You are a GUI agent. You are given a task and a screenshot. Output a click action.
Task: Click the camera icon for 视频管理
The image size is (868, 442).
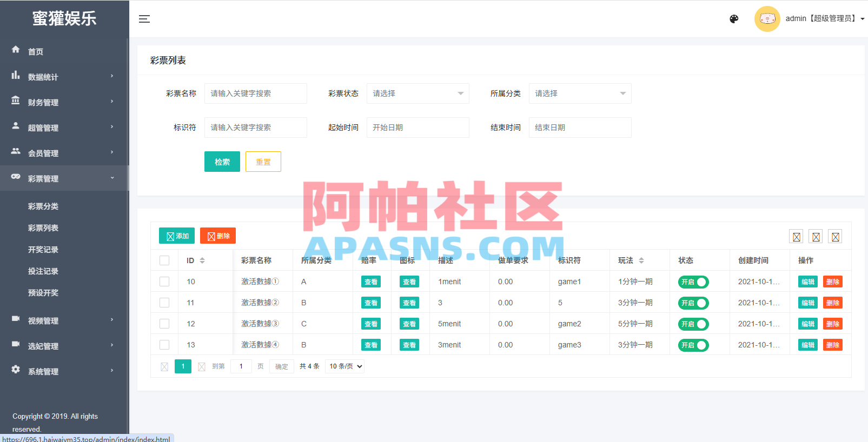pyautogui.click(x=16, y=319)
